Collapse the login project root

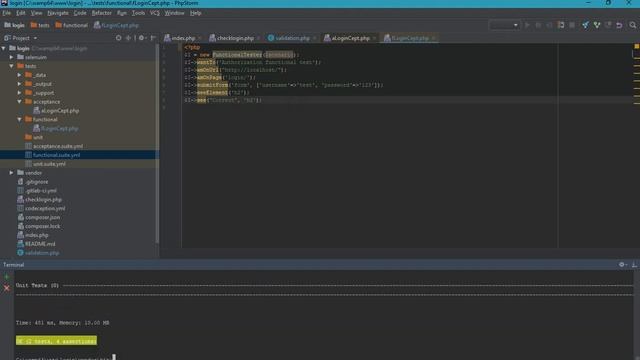pyautogui.click(x=4, y=48)
